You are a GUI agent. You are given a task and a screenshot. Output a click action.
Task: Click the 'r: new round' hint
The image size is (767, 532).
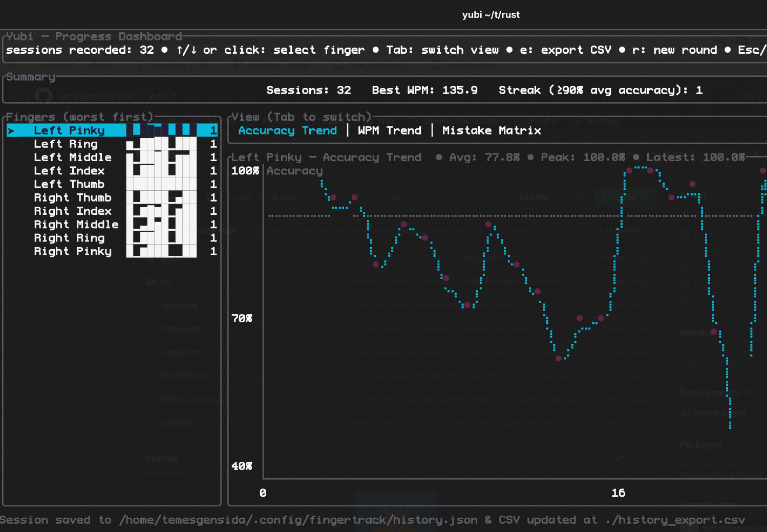(x=675, y=50)
